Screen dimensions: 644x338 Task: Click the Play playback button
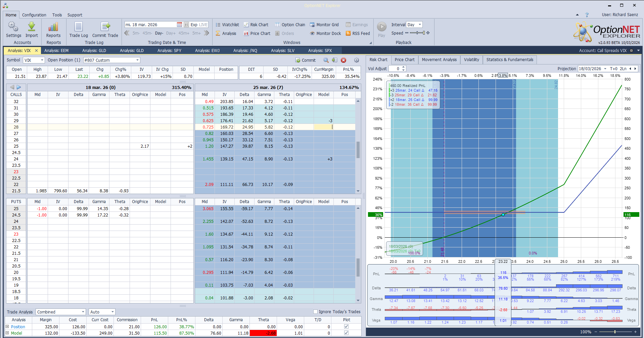381,27
